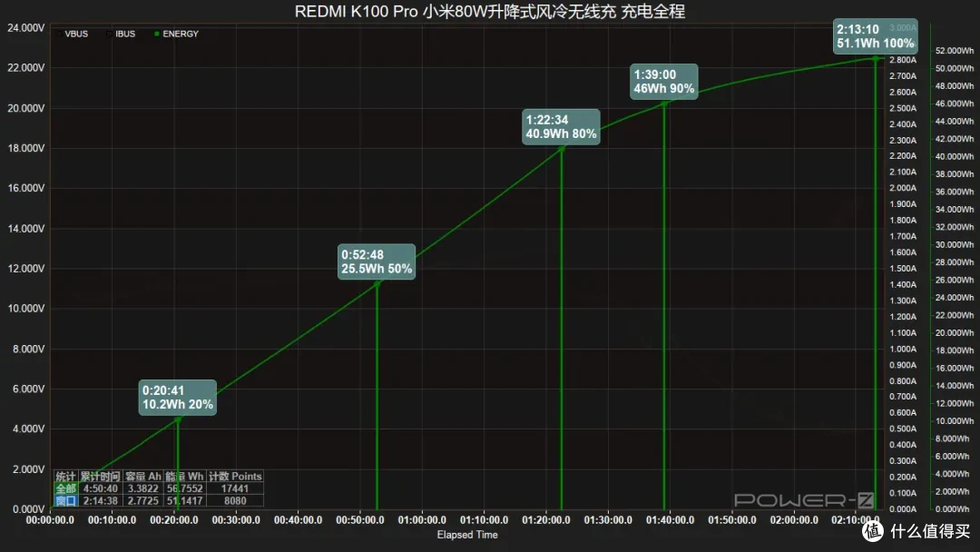Click the 统计 table corner header
This screenshot has height=552, width=980.
(x=65, y=477)
